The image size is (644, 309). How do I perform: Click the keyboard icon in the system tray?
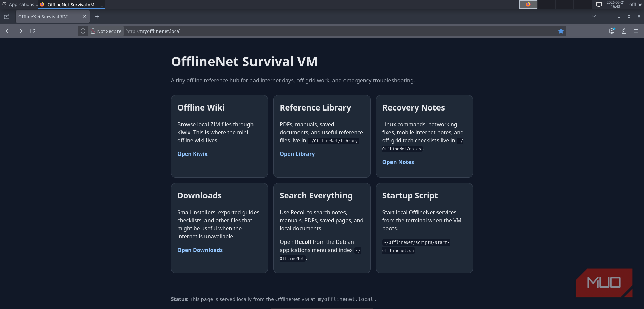pyautogui.click(x=599, y=4)
